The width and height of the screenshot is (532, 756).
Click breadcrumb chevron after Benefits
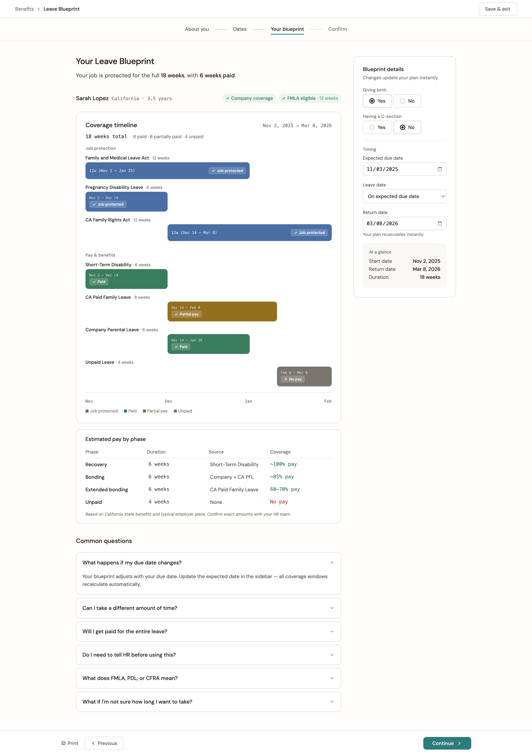click(39, 9)
